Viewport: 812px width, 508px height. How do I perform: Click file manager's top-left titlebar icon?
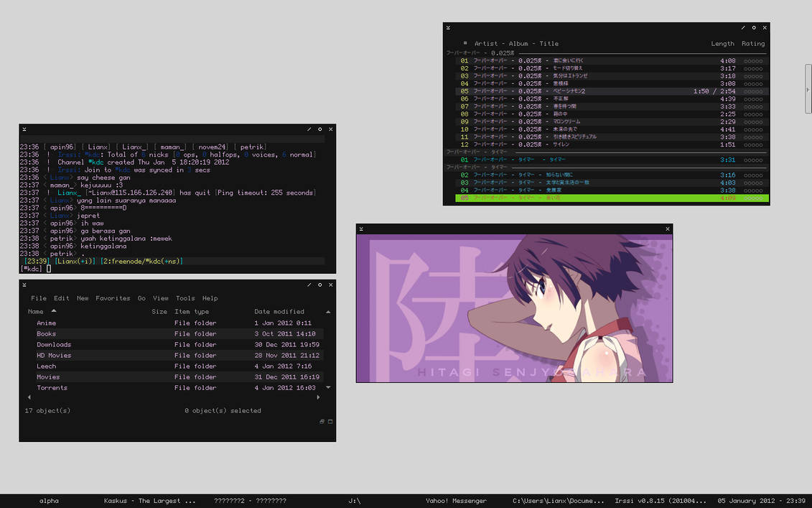point(24,285)
